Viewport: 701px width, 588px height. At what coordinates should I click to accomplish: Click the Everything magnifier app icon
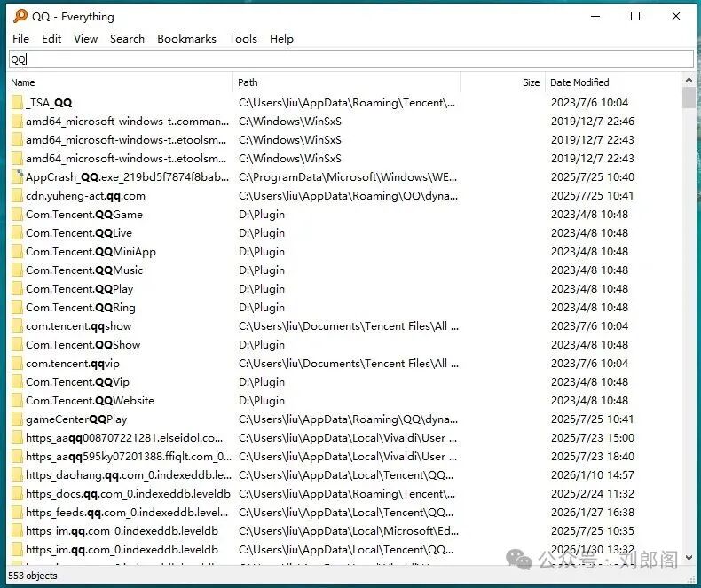20,16
